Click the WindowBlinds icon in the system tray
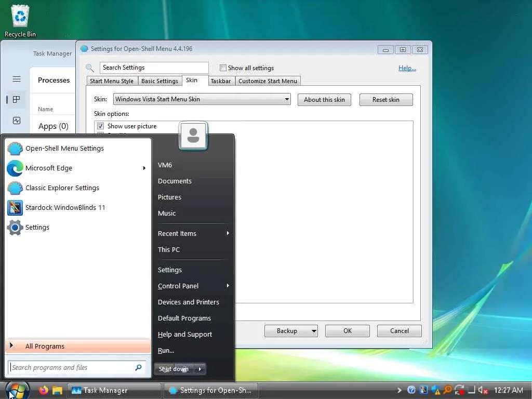 (x=423, y=390)
